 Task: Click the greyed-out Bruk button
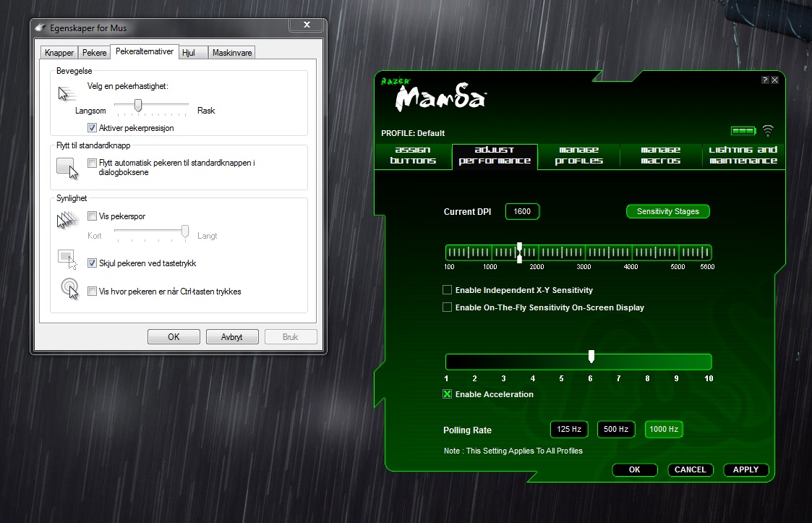[291, 337]
